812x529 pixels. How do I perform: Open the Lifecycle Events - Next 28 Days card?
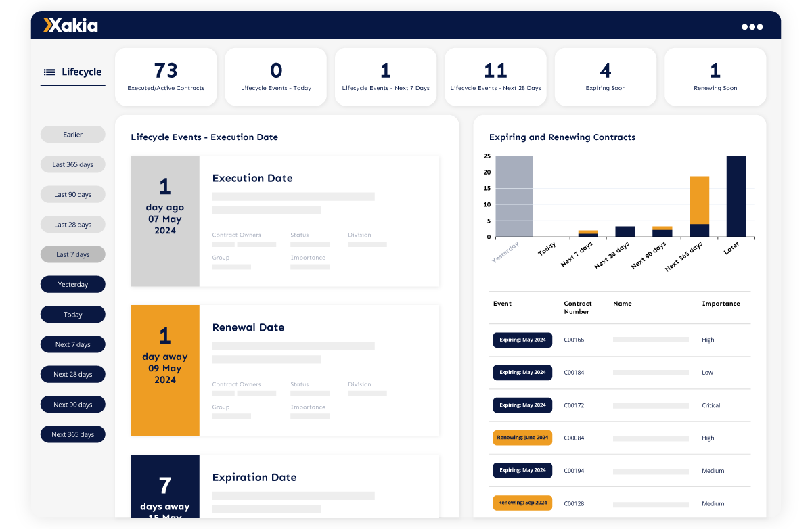(495, 76)
